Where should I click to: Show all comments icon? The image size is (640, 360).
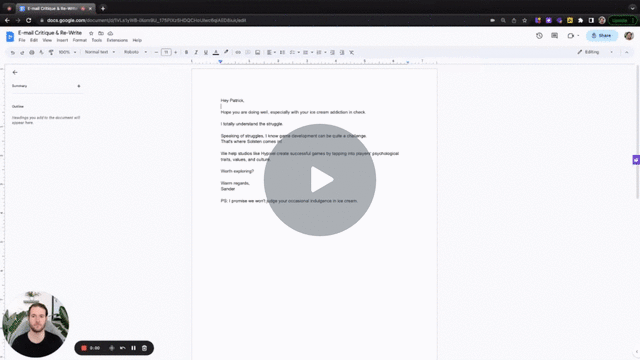pyautogui.click(x=554, y=36)
